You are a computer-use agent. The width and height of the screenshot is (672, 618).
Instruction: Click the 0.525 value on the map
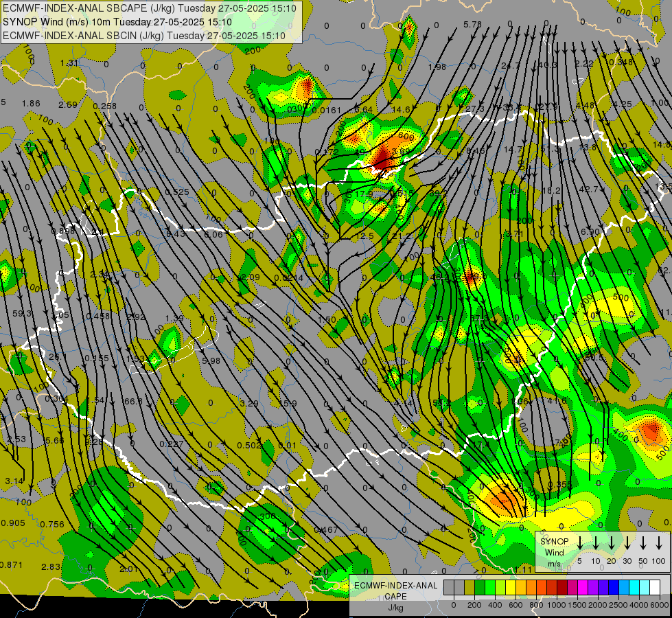177,192
